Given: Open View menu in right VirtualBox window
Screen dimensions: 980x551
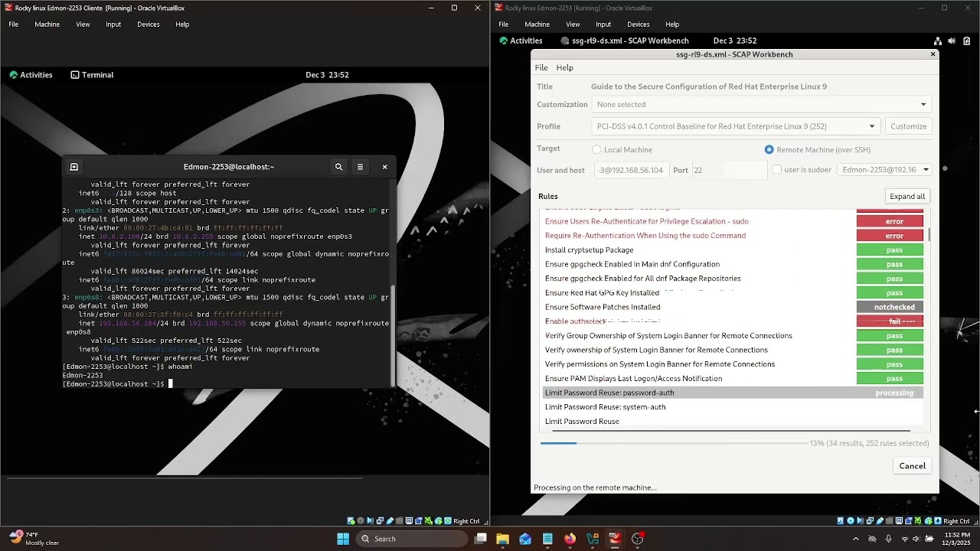Looking at the screenshot, I should (x=573, y=24).
